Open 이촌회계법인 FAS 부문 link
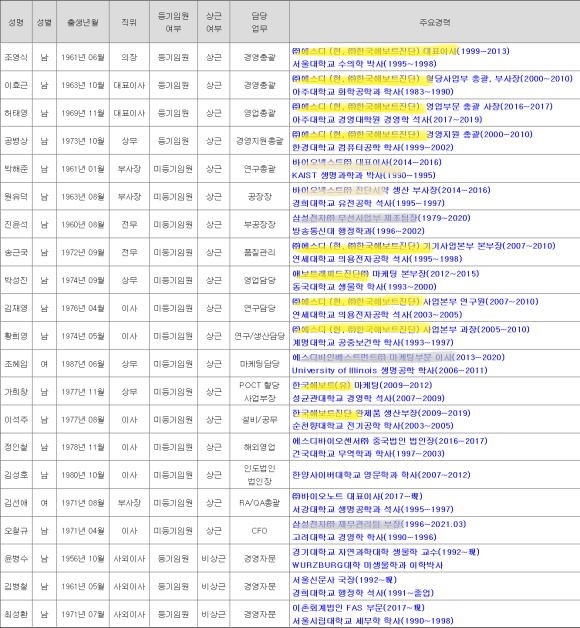Image resolution: width=580 pixels, height=628 pixels. (x=358, y=608)
